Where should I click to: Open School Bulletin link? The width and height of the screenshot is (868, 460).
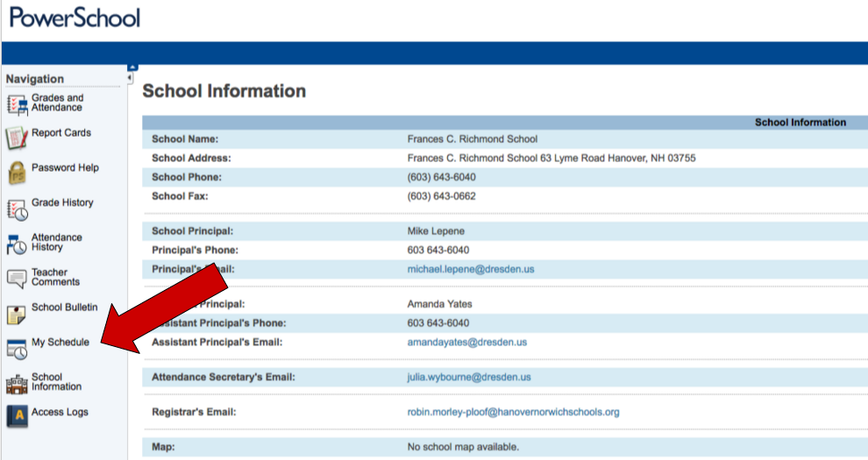point(64,307)
